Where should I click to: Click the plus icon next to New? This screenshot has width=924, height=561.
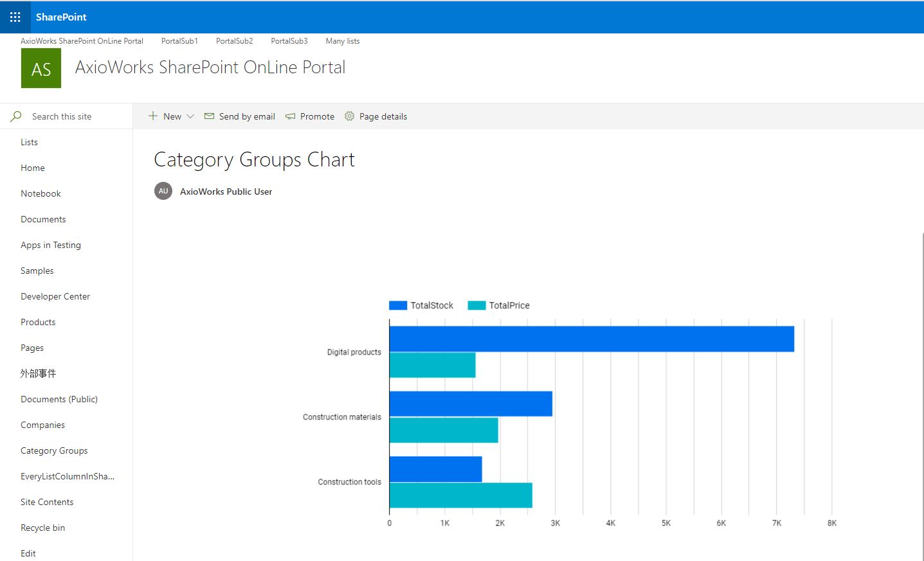pyautogui.click(x=153, y=116)
